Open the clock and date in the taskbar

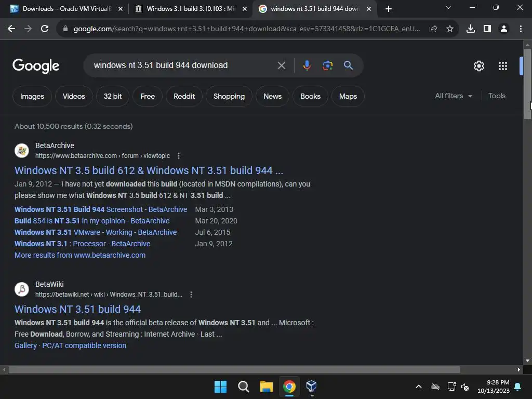tap(494, 387)
